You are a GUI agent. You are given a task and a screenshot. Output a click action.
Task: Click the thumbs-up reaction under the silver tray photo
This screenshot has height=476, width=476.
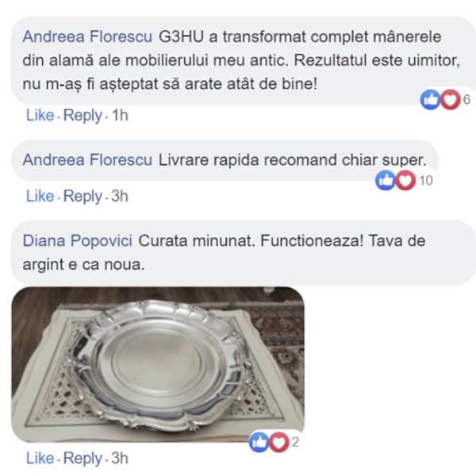coord(259,443)
